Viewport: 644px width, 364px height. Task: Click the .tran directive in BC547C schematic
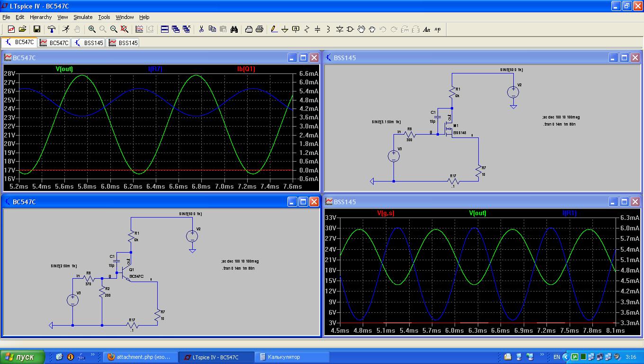point(239,268)
